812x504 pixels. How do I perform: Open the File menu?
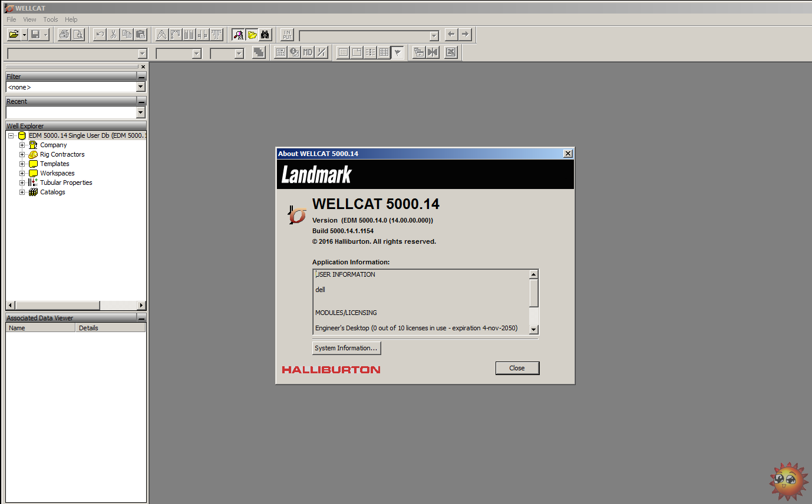click(x=11, y=19)
